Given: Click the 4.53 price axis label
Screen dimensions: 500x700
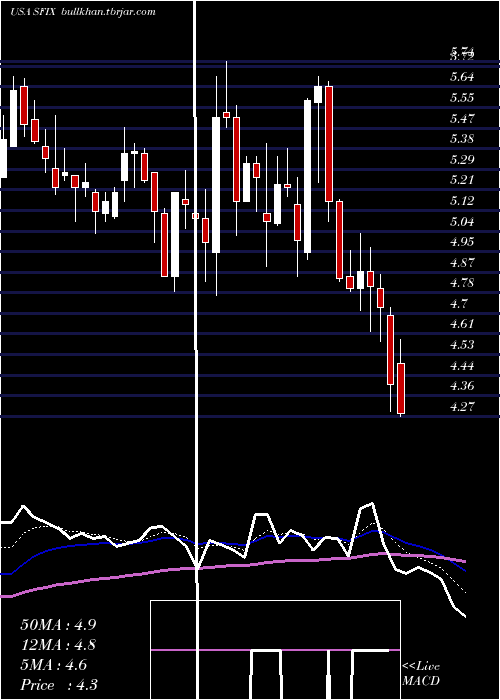Looking at the screenshot, I should click(462, 345).
